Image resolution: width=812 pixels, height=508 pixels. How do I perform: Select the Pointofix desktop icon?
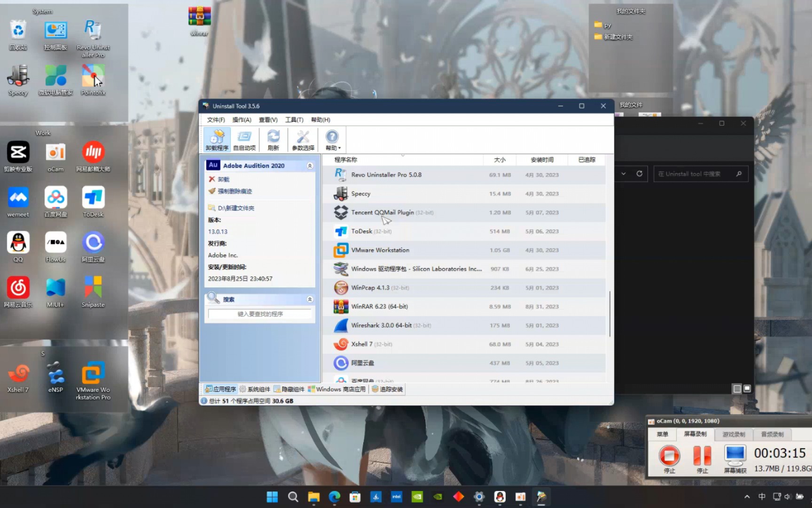point(93,80)
